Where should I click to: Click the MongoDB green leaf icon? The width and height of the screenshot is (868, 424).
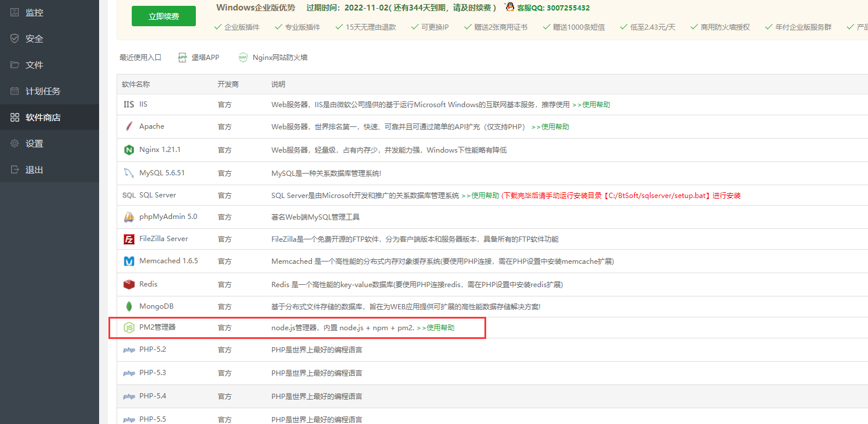[x=129, y=306]
